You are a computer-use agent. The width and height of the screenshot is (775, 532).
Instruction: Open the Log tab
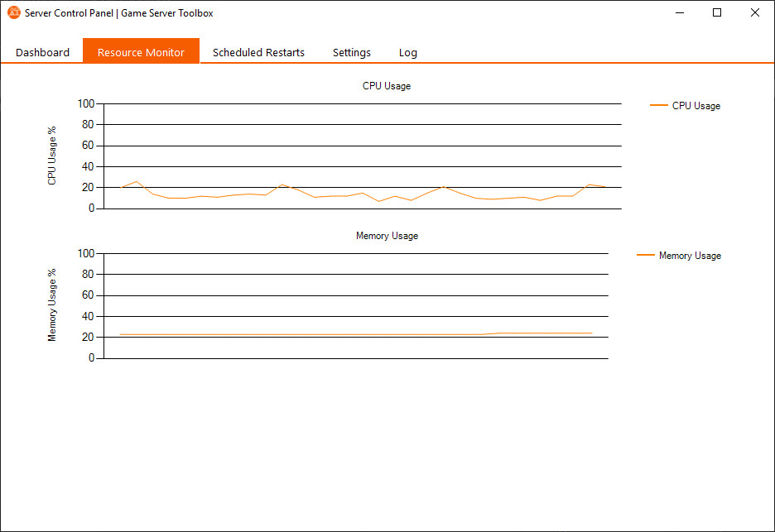coord(407,52)
